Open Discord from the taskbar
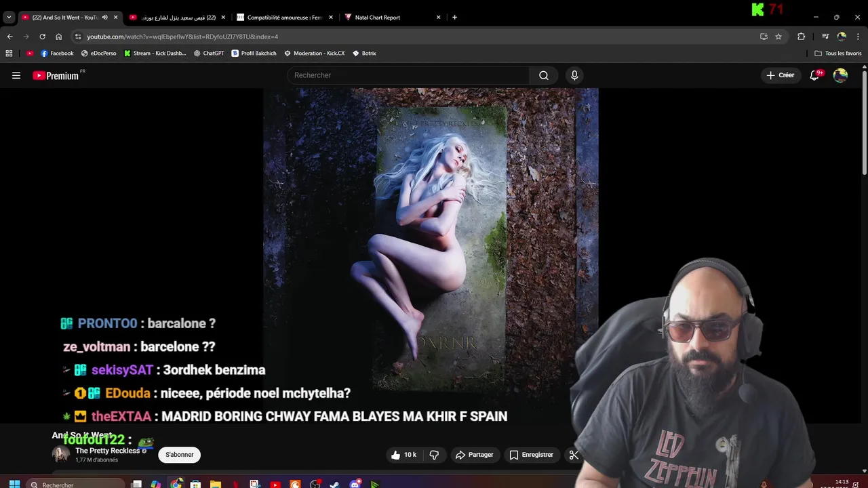This screenshot has height=488, width=868. pyautogui.click(x=355, y=484)
